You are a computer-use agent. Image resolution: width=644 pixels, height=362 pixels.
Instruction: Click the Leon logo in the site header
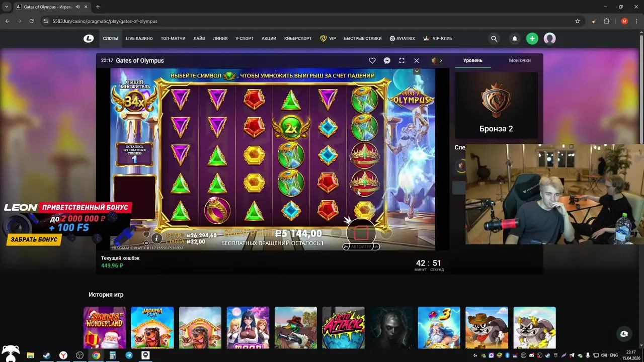tap(89, 38)
